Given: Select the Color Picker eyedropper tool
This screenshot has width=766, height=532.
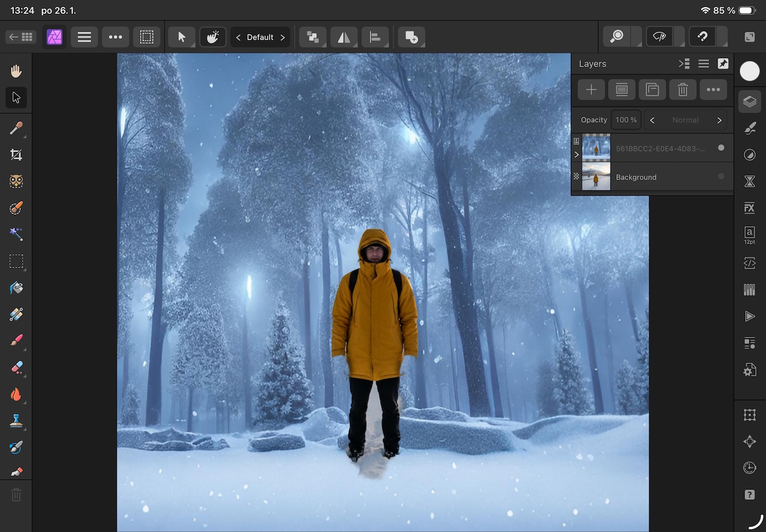Looking at the screenshot, I should [x=16, y=128].
